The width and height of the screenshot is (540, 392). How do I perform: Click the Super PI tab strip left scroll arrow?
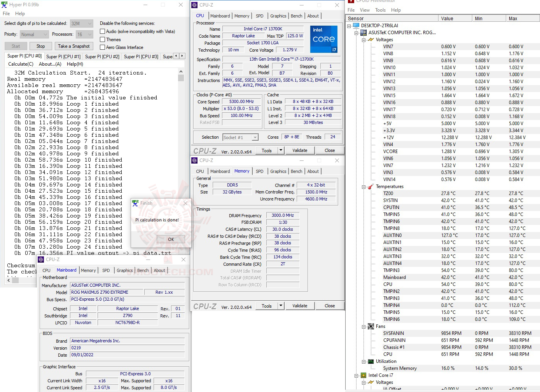coord(176,56)
